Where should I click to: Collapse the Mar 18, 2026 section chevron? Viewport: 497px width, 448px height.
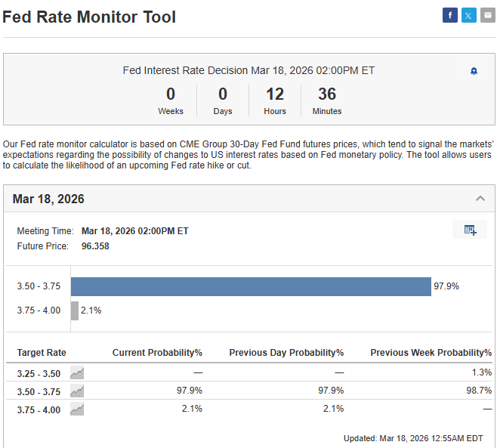point(480,199)
